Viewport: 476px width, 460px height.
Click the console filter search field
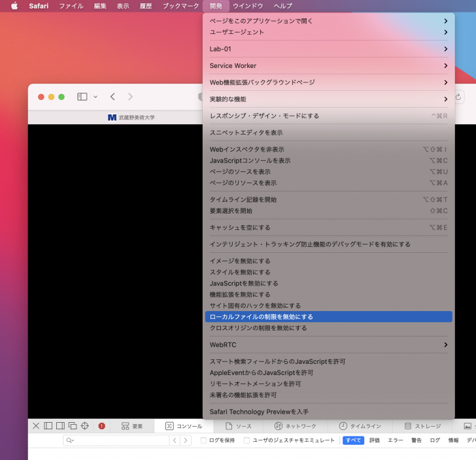tap(118, 440)
